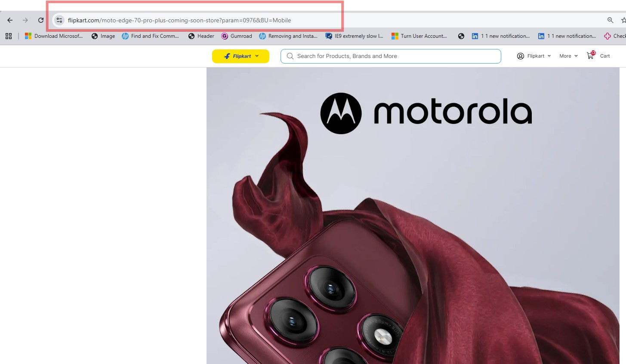The width and height of the screenshot is (626, 364).
Task: Open the apps grid in the bookmarks bar
Action: point(9,36)
